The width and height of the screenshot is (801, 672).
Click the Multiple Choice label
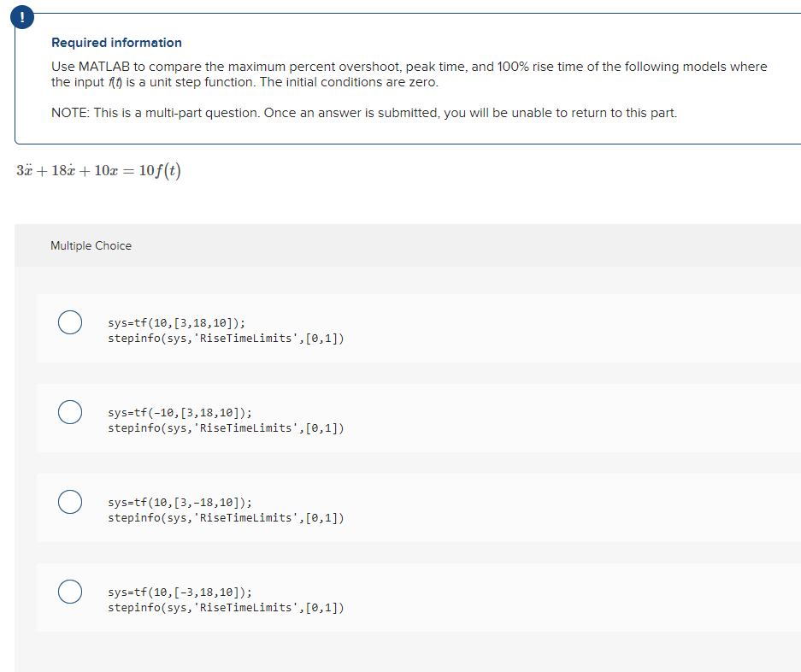[x=91, y=246]
